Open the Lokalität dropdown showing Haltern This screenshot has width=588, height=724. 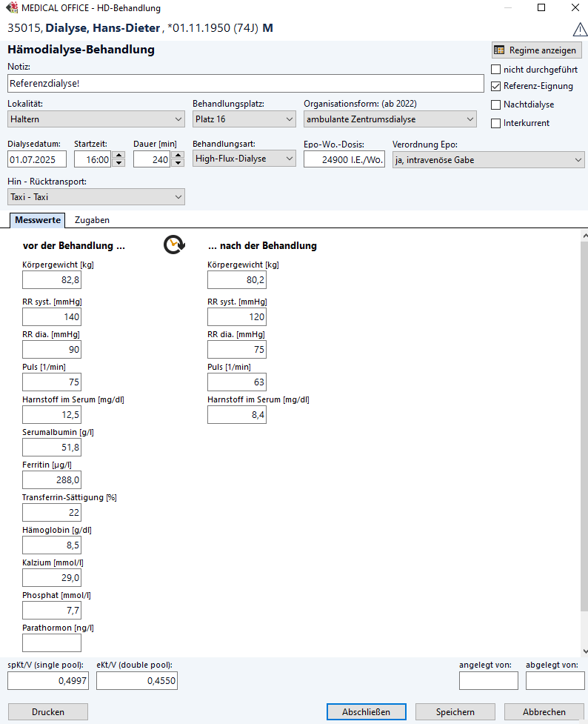click(x=96, y=119)
